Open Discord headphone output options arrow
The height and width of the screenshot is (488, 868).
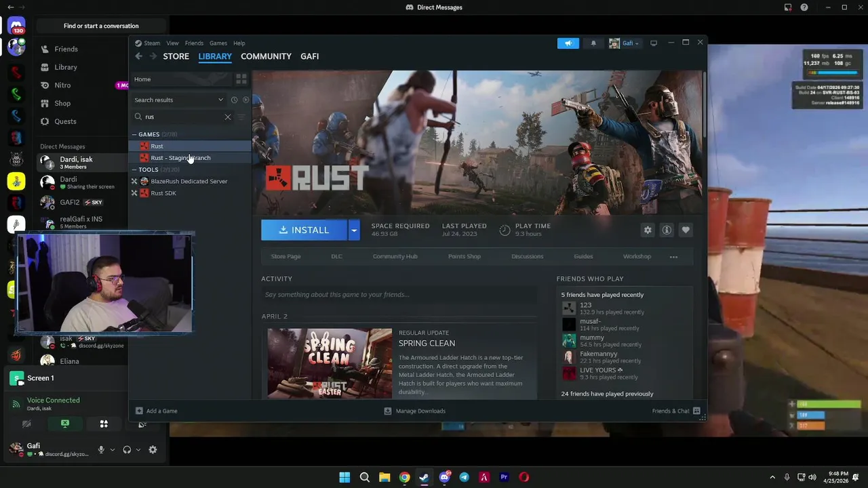[138, 449]
